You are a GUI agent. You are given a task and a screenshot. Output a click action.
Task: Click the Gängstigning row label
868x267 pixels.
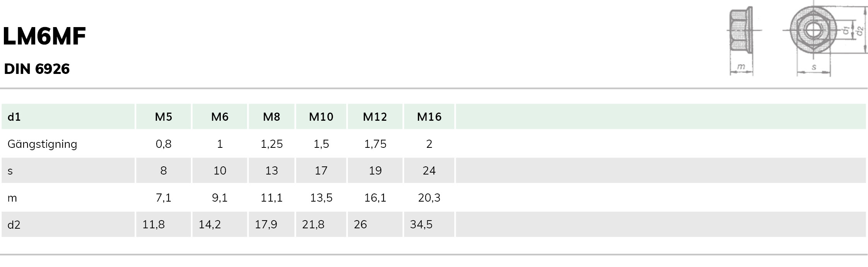pyautogui.click(x=43, y=144)
